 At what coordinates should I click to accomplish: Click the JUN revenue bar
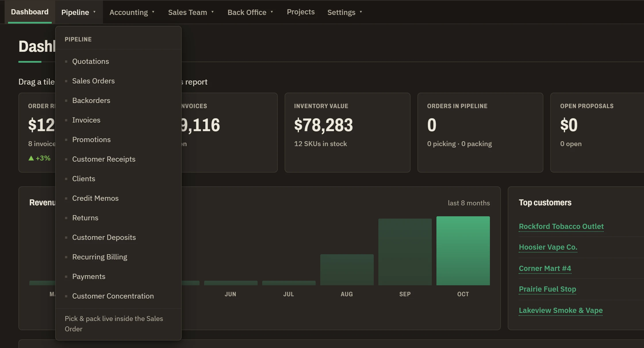click(x=231, y=283)
